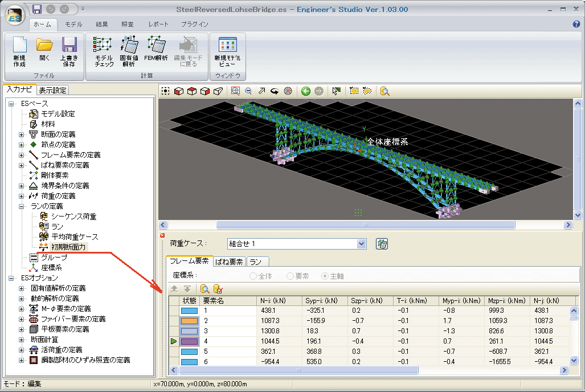Viewport: 585px width, 392px height.
Task: Click the fit-all view icon in viewport toolbar
Action: tap(165, 91)
